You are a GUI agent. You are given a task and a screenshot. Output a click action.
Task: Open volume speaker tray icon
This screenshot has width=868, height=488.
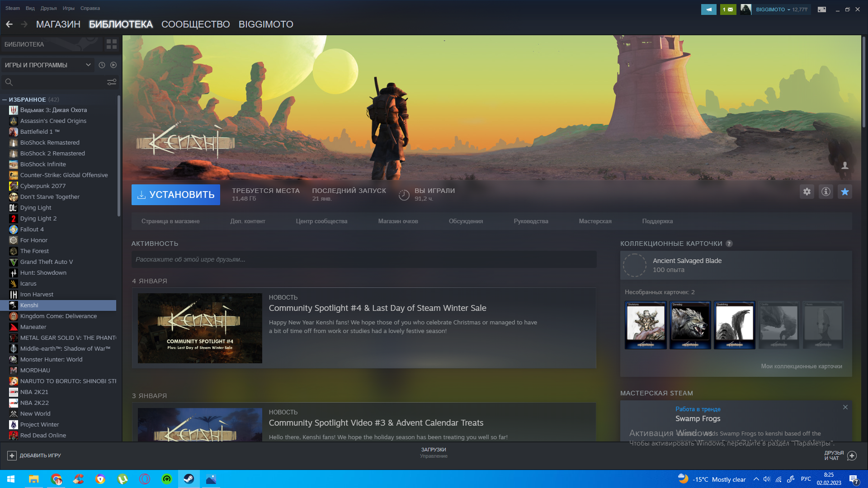[767, 479]
